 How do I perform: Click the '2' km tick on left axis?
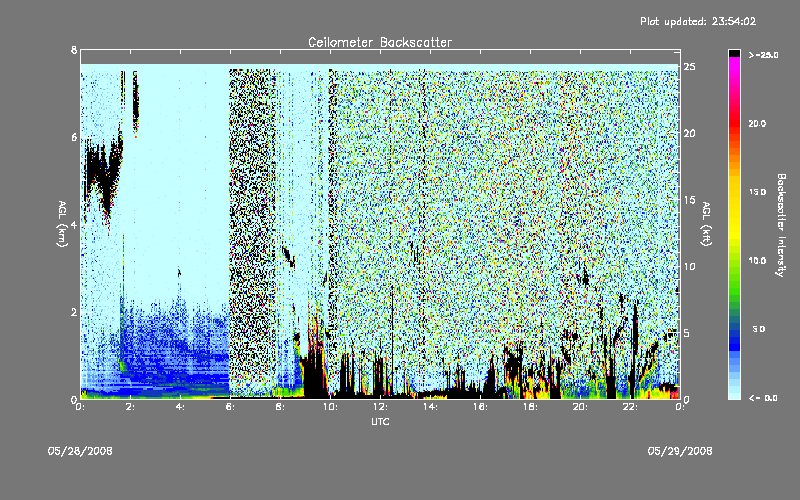coord(74,312)
